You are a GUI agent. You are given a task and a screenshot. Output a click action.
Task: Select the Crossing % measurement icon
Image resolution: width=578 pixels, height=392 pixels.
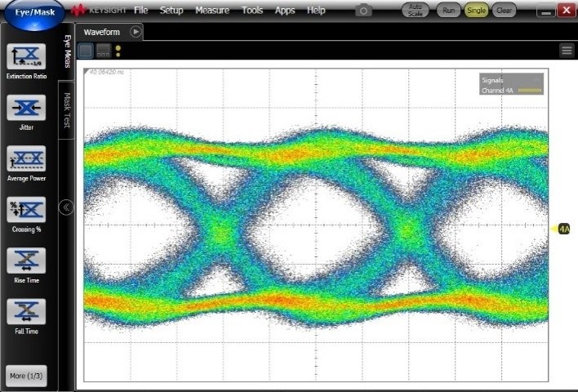point(26,210)
